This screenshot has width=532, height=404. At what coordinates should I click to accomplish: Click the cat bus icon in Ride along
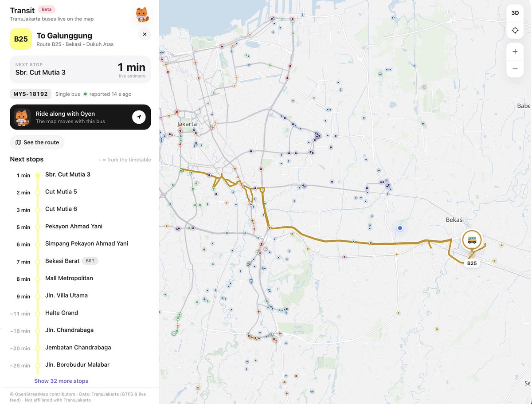22,117
